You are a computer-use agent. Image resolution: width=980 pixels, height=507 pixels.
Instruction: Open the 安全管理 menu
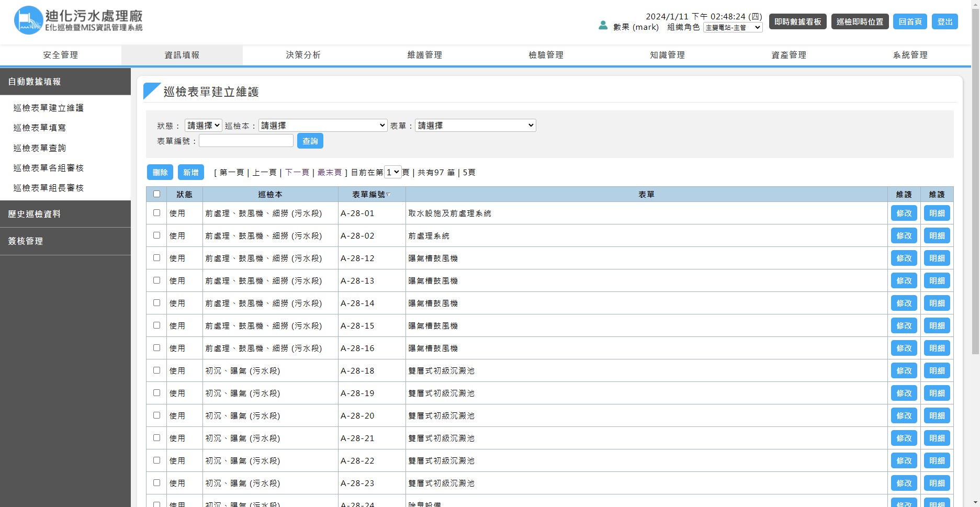61,55
